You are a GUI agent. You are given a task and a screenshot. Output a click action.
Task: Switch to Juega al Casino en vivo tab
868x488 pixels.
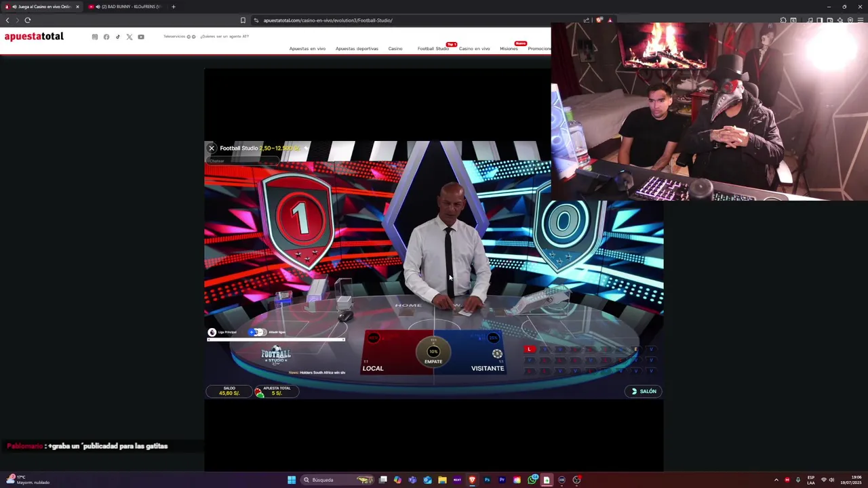(x=42, y=7)
